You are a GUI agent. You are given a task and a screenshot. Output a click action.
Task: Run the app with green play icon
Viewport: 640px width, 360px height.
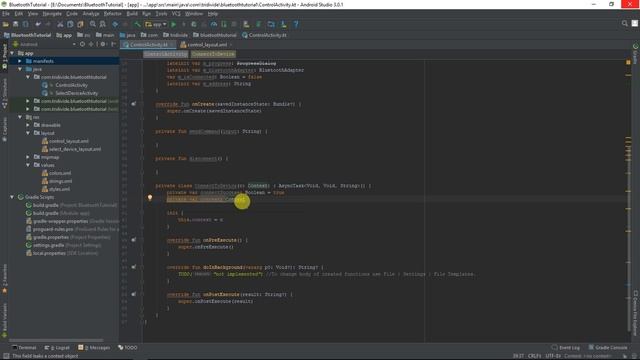pyautogui.click(x=173, y=24)
